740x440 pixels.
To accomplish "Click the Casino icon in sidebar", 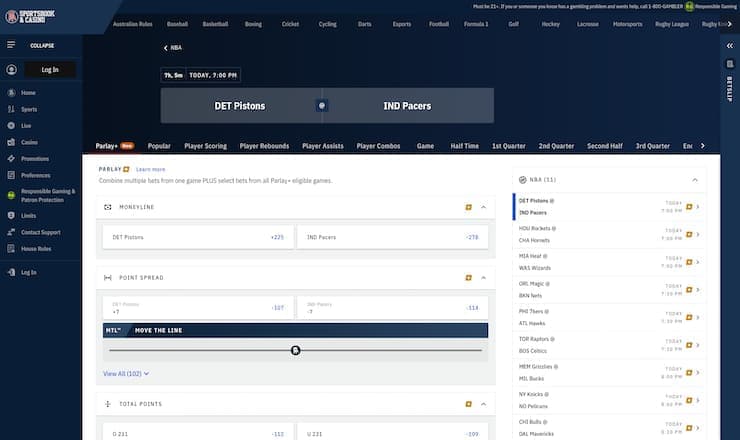I will pyautogui.click(x=11, y=142).
